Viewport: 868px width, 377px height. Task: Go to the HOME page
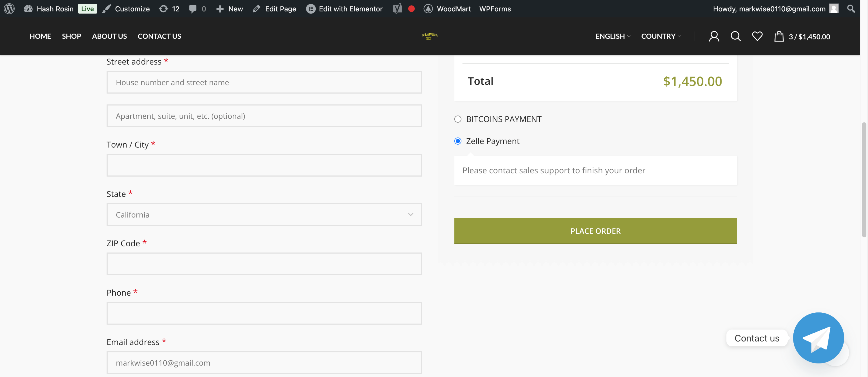click(x=40, y=36)
